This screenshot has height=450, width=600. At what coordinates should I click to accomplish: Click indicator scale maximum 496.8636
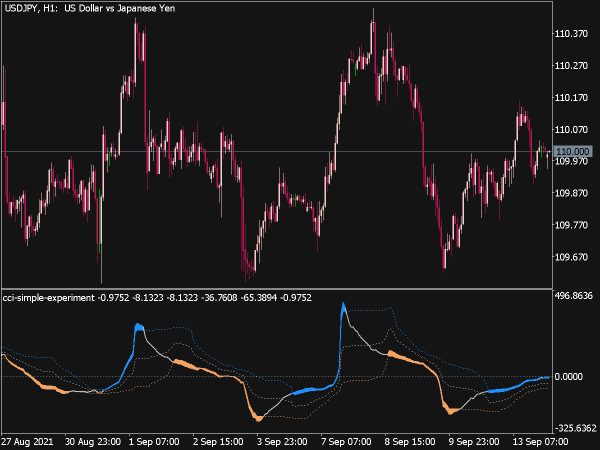pos(574,296)
